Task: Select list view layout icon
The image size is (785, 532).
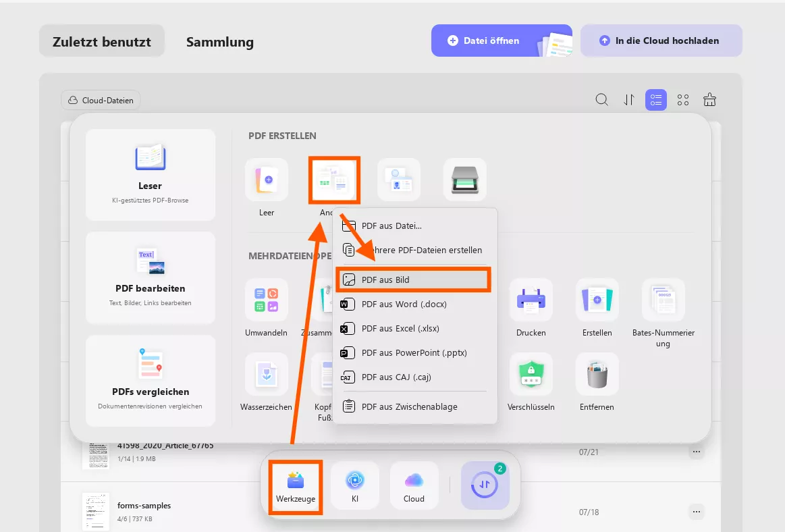Action: [656, 100]
